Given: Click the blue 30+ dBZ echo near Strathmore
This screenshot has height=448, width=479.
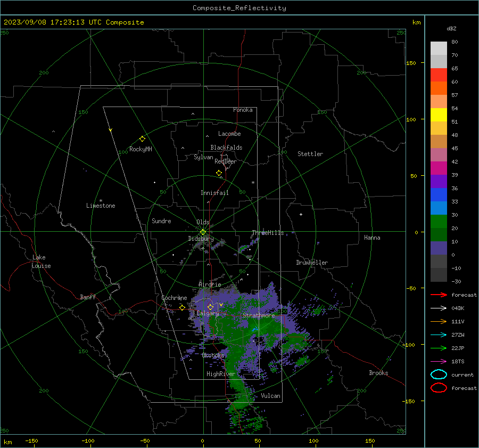Looking at the screenshot, I should (x=254, y=329).
